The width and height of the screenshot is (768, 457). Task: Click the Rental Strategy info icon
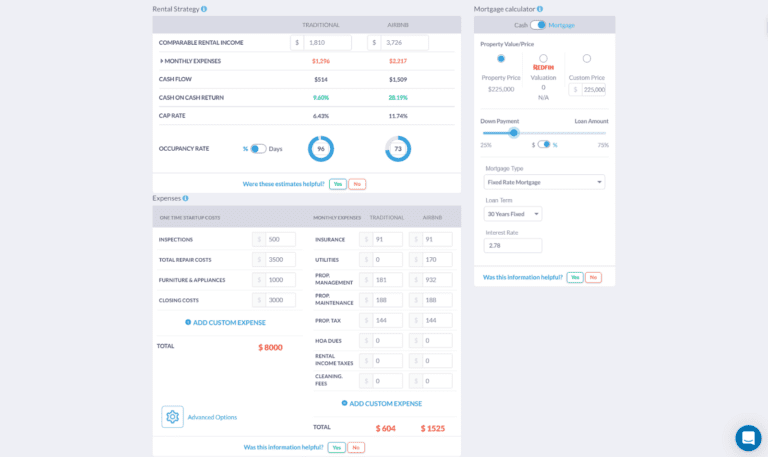tap(204, 9)
